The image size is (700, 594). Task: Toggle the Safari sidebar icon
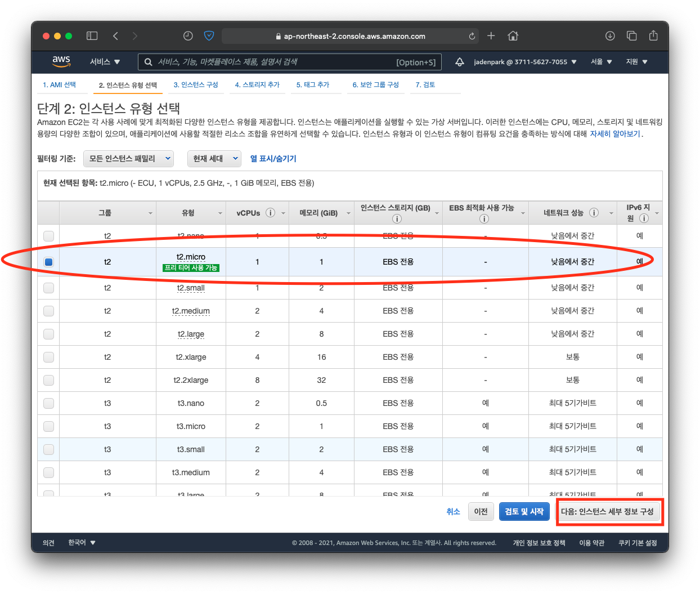92,36
